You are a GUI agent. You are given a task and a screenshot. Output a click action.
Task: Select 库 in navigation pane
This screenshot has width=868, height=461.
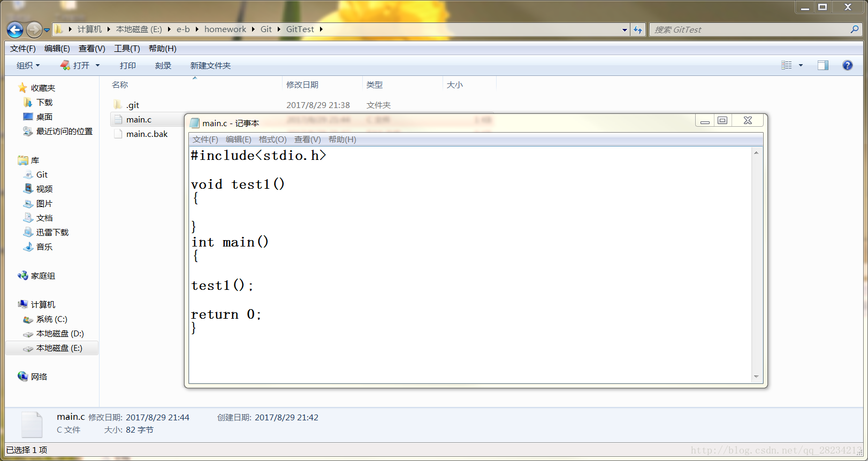[x=35, y=160]
